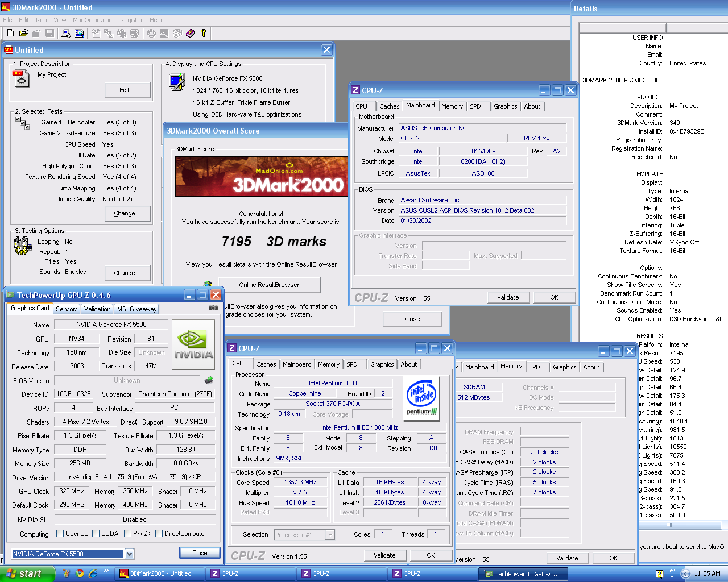Click the first quick launch icon beside Start

click(x=66, y=573)
